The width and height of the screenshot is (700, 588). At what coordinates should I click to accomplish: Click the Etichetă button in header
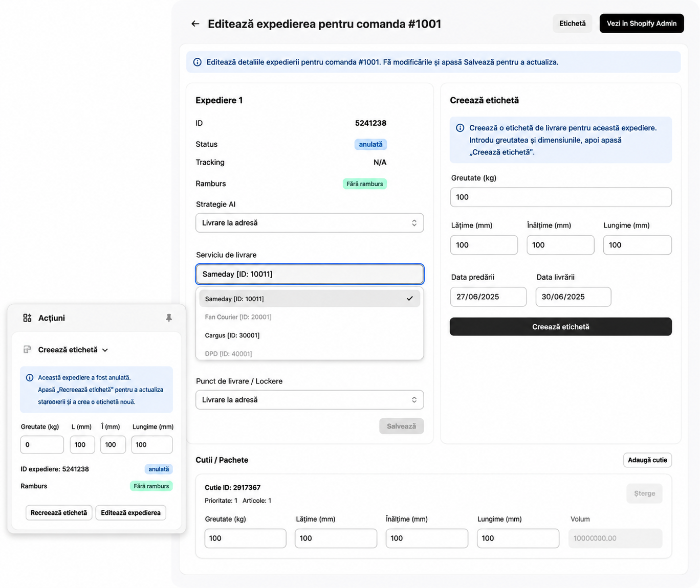pyautogui.click(x=573, y=24)
